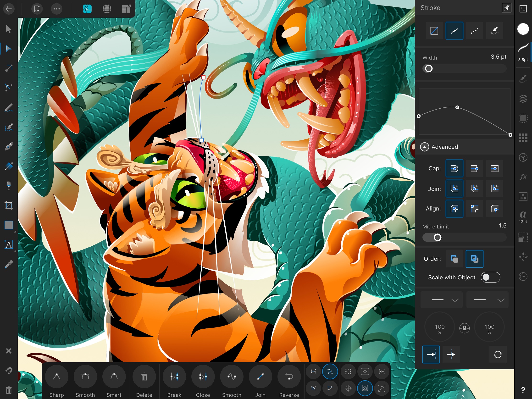The image size is (532, 399).
Task: Switch to the Designer (vector) persona
Action: 87,9
